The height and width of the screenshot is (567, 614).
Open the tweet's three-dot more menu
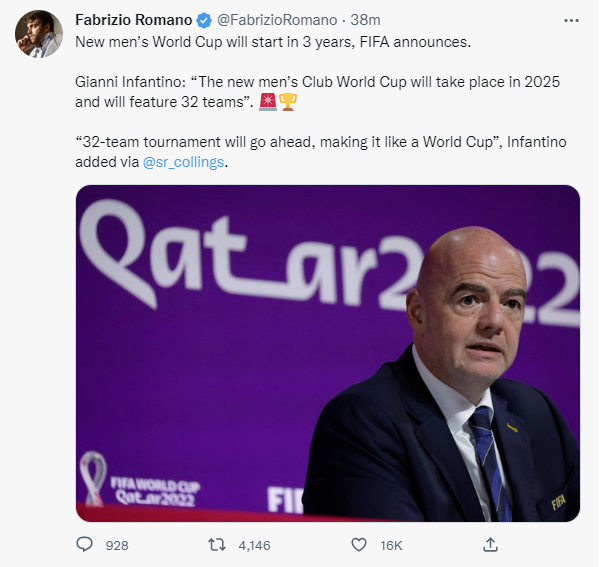pos(570,20)
